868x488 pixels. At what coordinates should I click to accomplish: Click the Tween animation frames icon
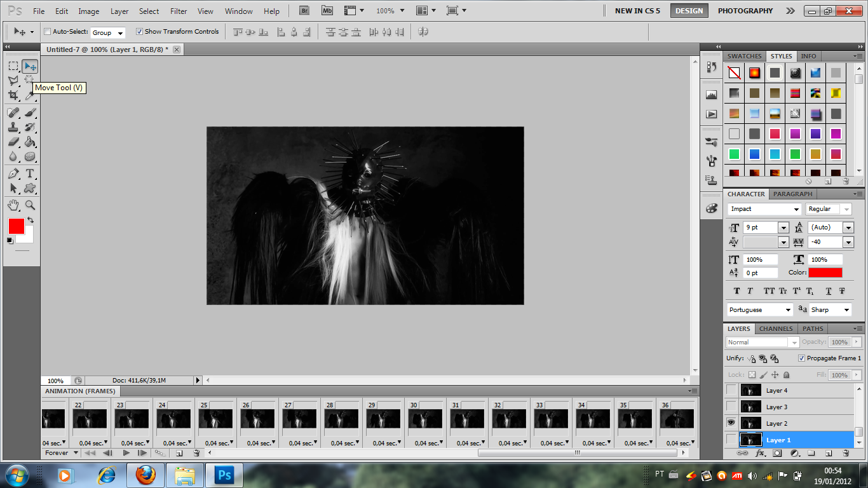[x=159, y=453]
